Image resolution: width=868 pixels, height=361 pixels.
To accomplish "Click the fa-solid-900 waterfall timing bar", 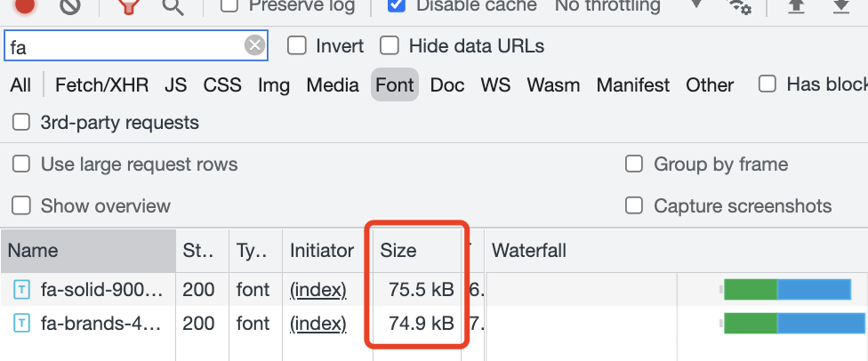I will pos(786,290).
